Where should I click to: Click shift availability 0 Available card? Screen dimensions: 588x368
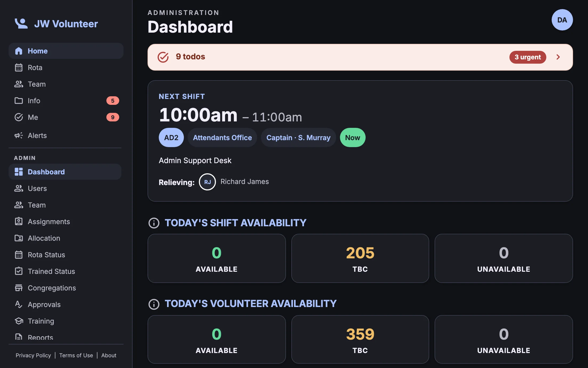coord(216,258)
